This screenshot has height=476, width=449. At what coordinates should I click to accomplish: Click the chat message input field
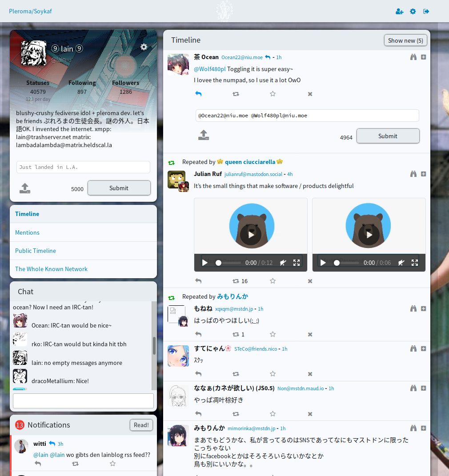tap(83, 401)
